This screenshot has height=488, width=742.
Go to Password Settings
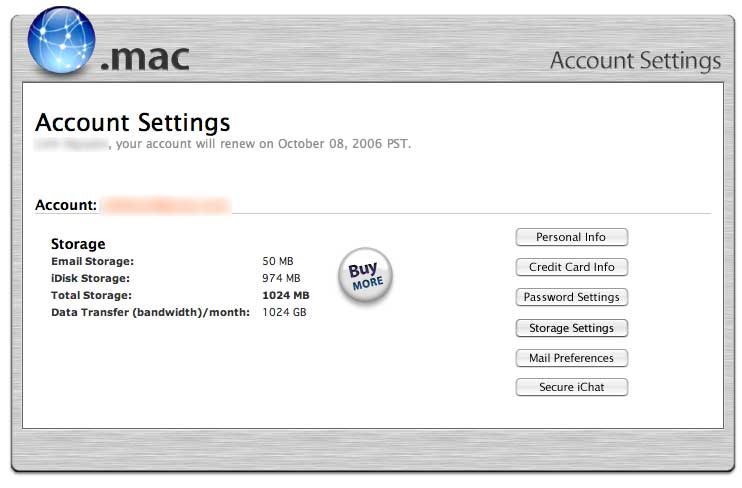tap(572, 297)
